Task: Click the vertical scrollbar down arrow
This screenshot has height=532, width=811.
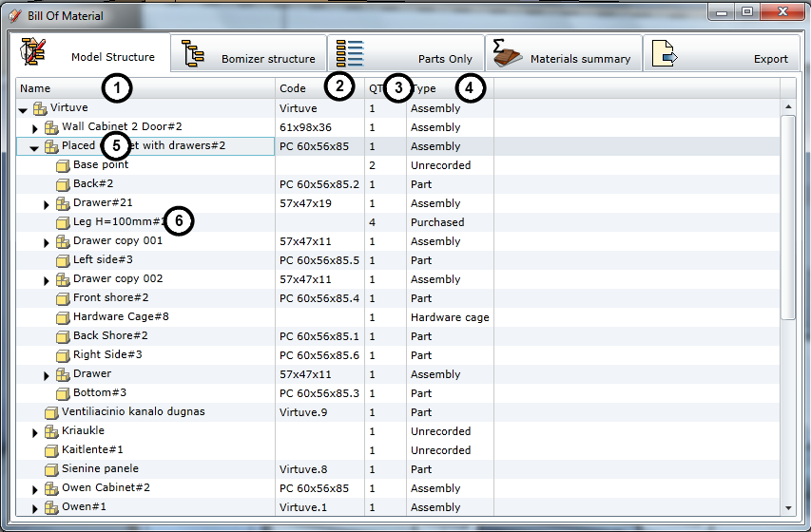Action: [788, 508]
